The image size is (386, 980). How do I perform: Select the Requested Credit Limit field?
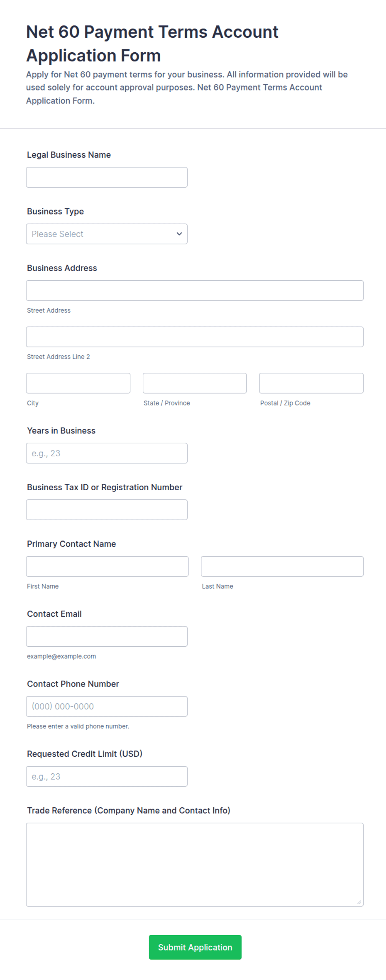(107, 776)
